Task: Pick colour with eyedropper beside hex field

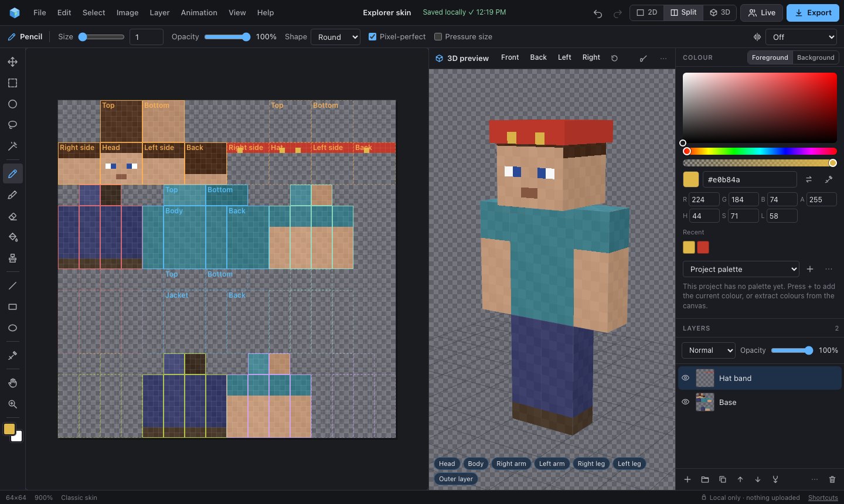Action: (829, 179)
